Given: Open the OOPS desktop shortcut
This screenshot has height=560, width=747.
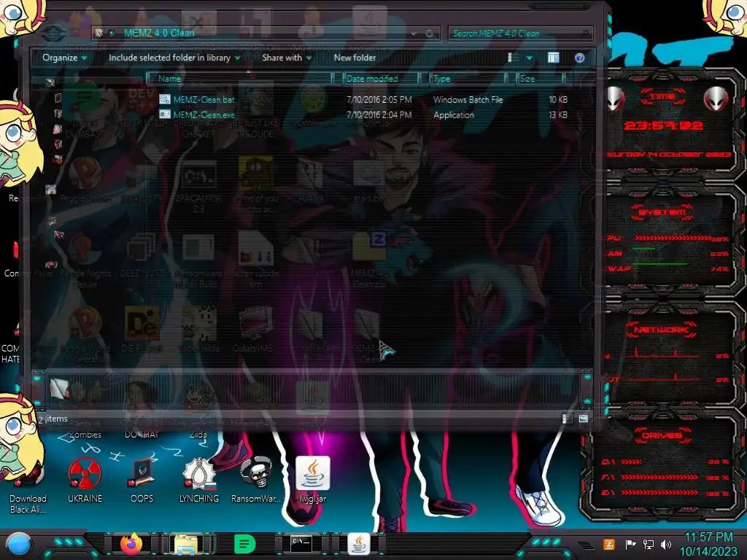Looking at the screenshot, I should (x=142, y=480).
